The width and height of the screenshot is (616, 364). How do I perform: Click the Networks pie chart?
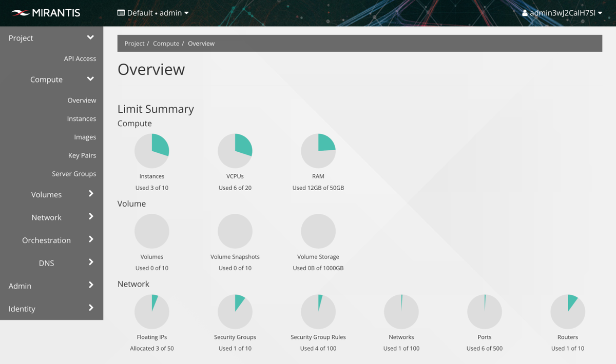click(x=401, y=312)
